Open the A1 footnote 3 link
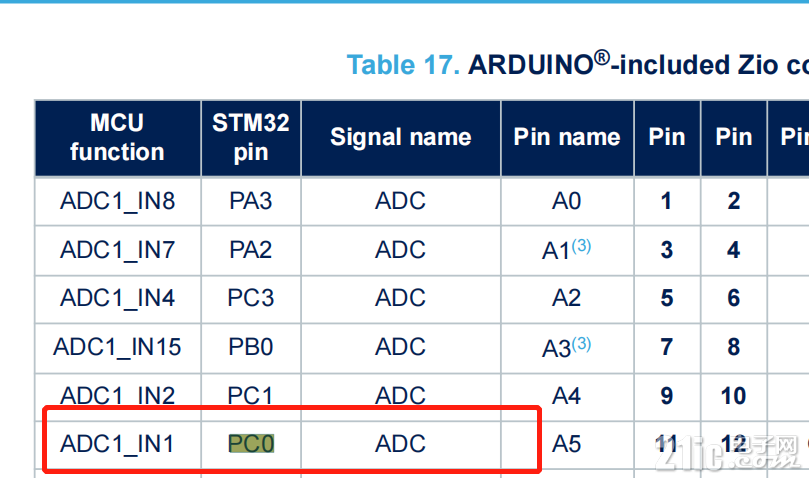809x478 pixels. pyautogui.click(x=581, y=245)
